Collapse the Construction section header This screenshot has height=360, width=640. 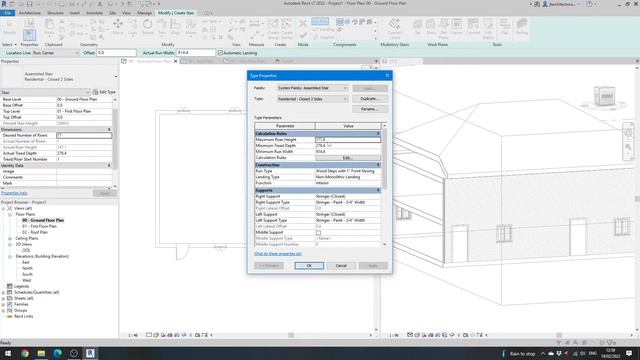tap(378, 165)
